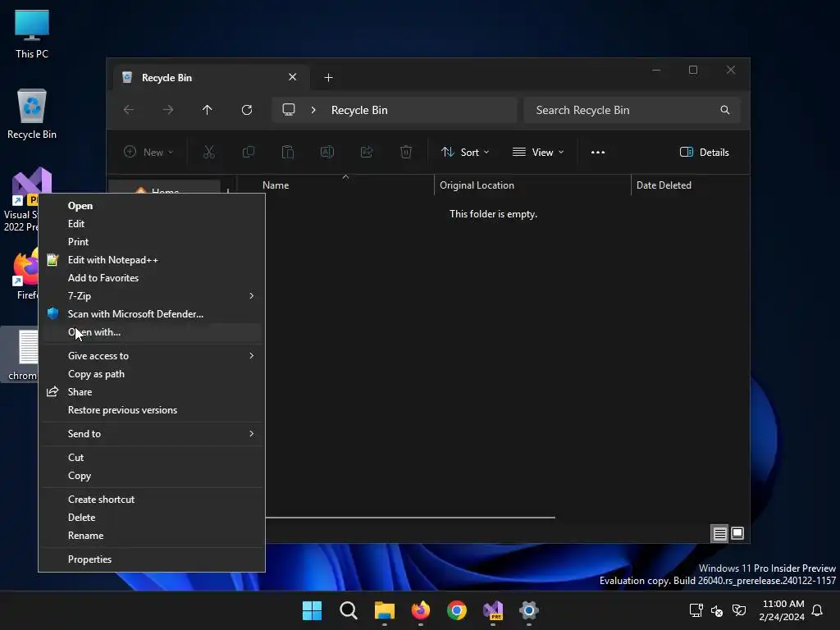Click the muted volume tray icon
Viewport: 840px width, 630px height.
pyautogui.click(x=717, y=610)
